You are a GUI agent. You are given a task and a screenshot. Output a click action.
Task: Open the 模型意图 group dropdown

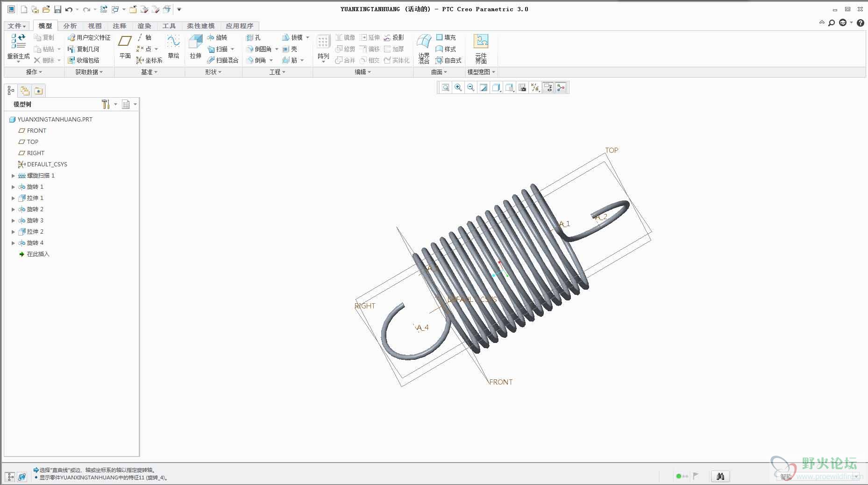pyautogui.click(x=481, y=72)
